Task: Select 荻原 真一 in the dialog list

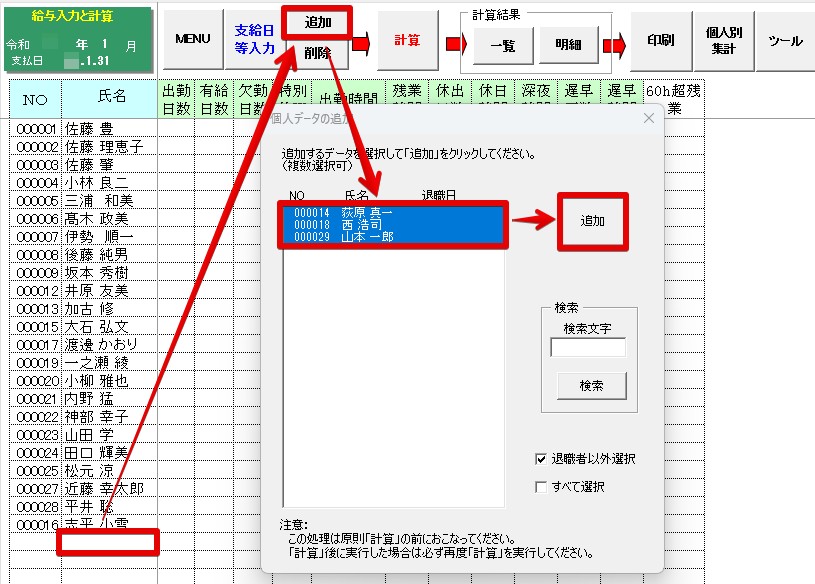Action: [x=367, y=213]
